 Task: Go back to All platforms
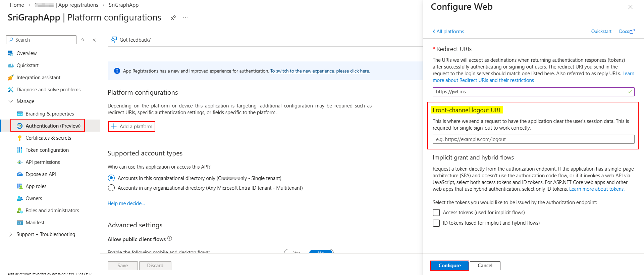[x=448, y=32]
